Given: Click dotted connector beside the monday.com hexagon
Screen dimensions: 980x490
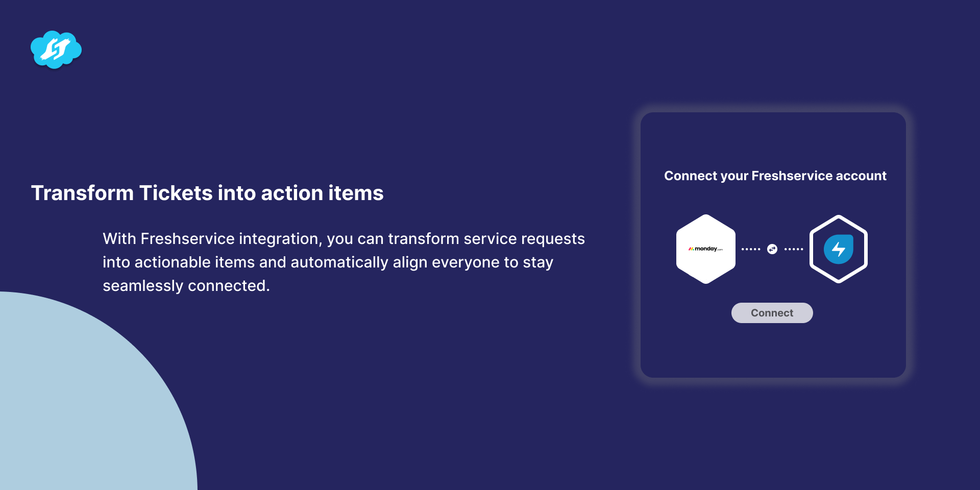Looking at the screenshot, I should click(751, 249).
